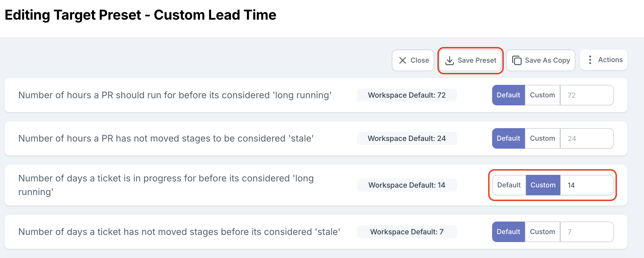Open the three-dot Actions menu icon

(x=590, y=60)
